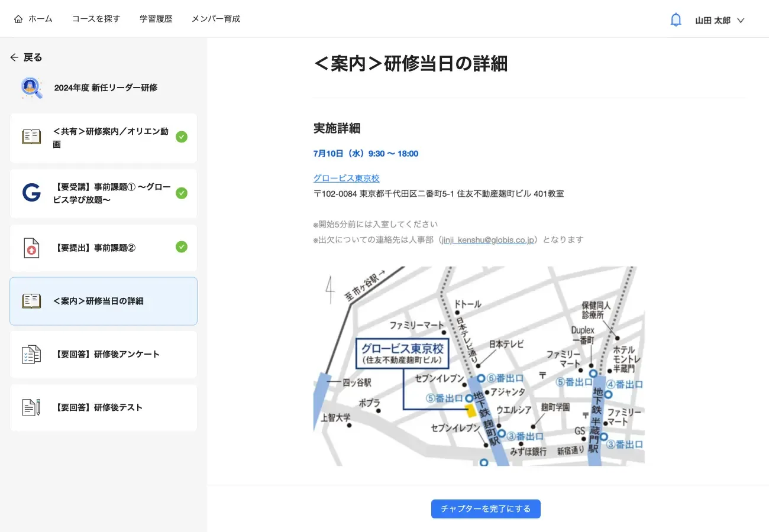
Task: Click green checkmark on 研修案内／オリエン動画
Action: (182, 137)
